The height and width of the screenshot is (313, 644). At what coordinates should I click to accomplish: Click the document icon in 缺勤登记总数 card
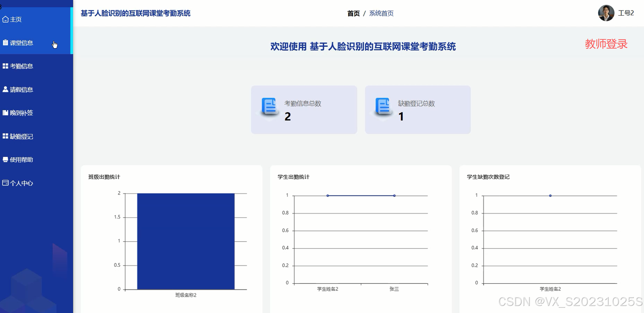click(384, 107)
